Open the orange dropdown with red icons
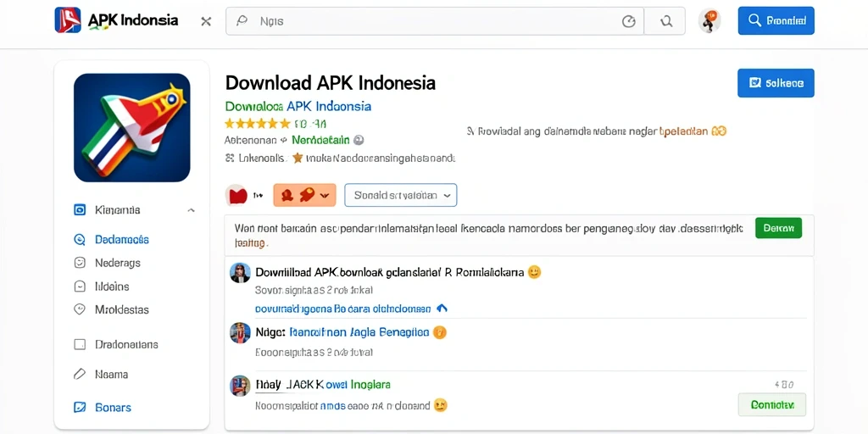Image resolution: width=868 pixels, height=434 pixels. [304, 195]
